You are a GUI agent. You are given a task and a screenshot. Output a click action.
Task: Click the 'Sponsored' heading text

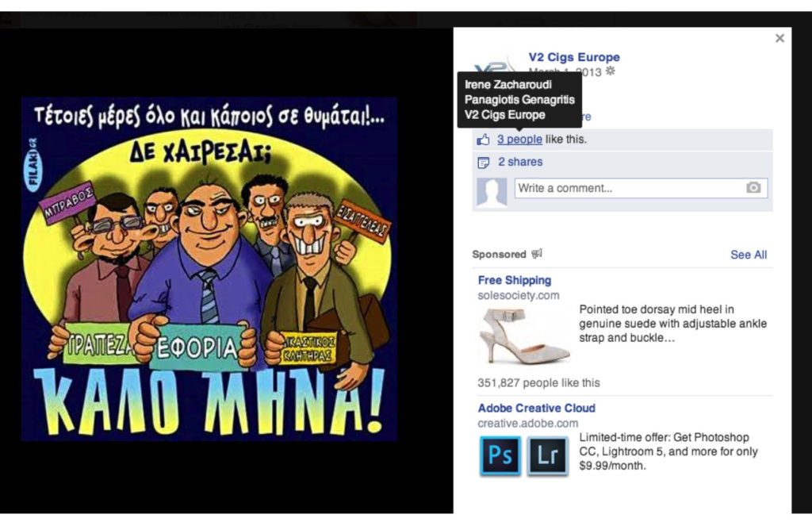tap(499, 255)
